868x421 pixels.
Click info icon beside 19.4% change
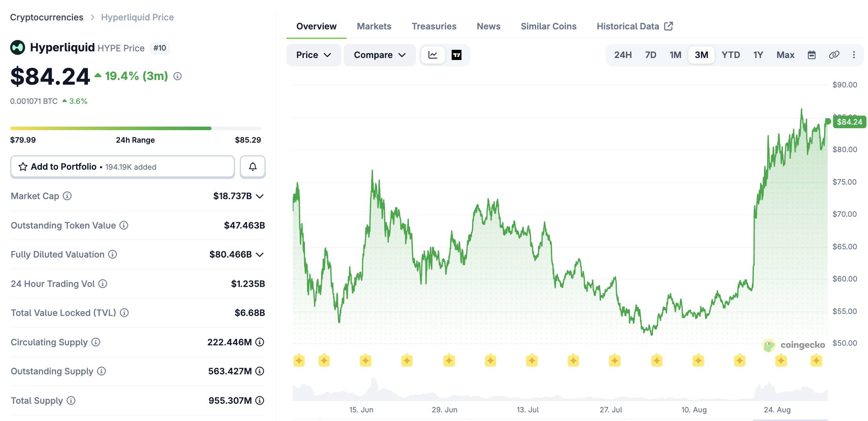(x=177, y=76)
